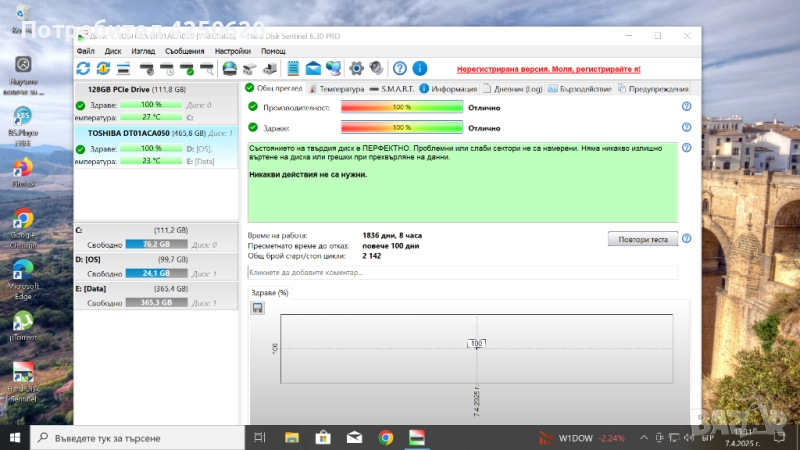The image size is (800, 450).
Task: Open the Настройки menu
Action: 232,50
